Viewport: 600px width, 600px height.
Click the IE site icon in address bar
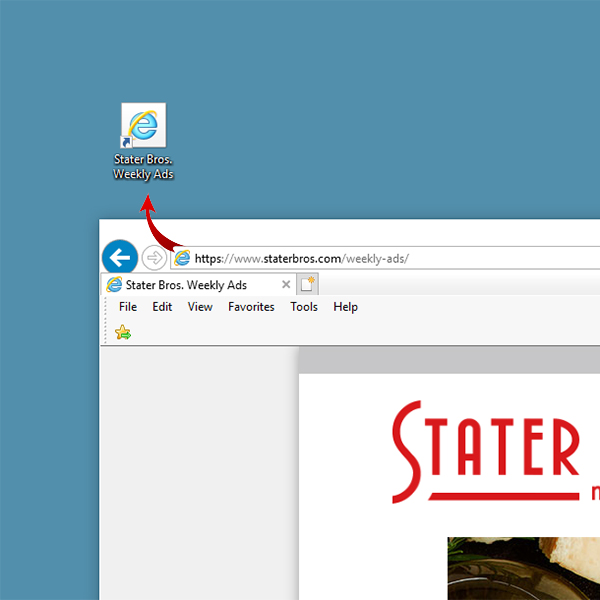tap(182, 258)
